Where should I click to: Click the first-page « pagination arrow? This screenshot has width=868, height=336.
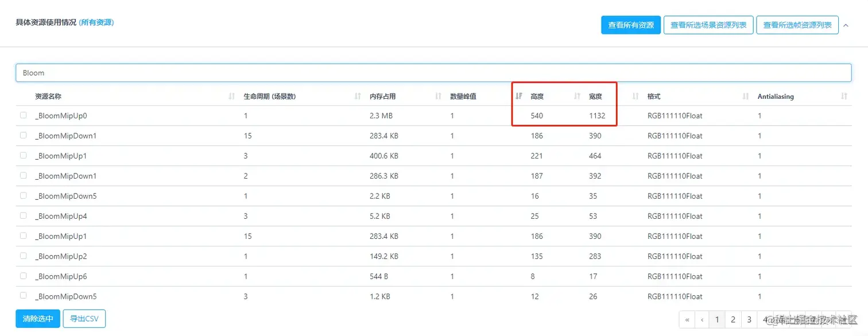(x=687, y=319)
